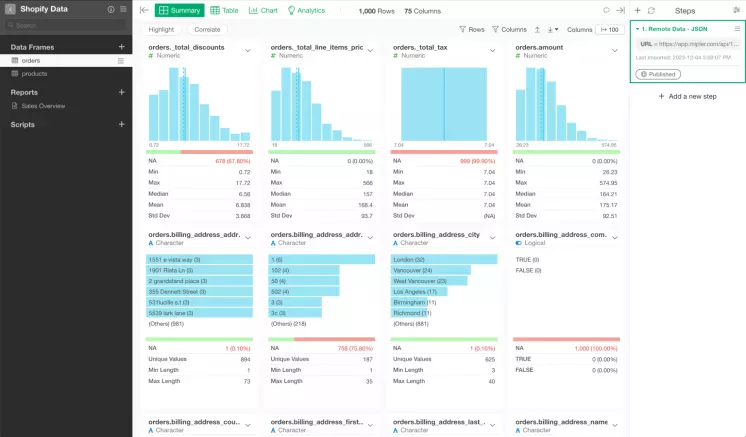Click the NA bar under orders._total_discounts
The height and width of the screenshot is (437, 746).
[199, 152]
